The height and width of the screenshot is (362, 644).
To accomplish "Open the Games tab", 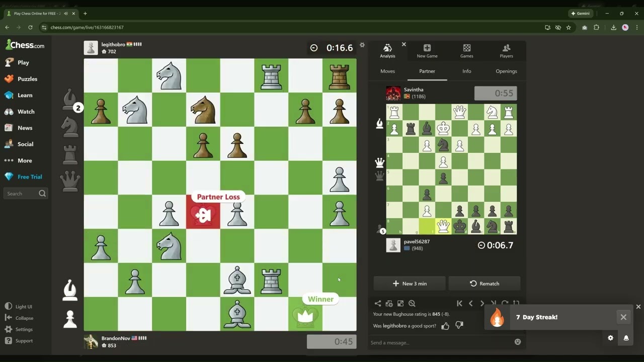I will click(467, 51).
